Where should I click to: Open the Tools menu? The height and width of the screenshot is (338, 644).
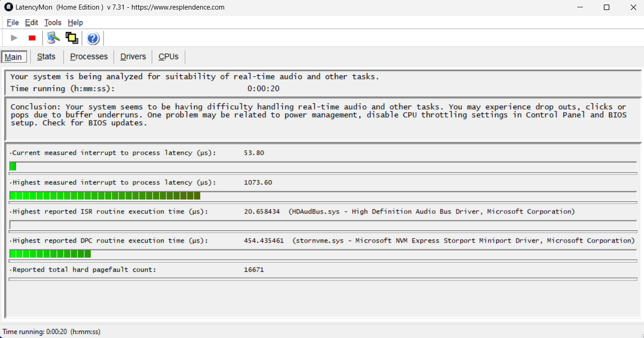(52, 22)
